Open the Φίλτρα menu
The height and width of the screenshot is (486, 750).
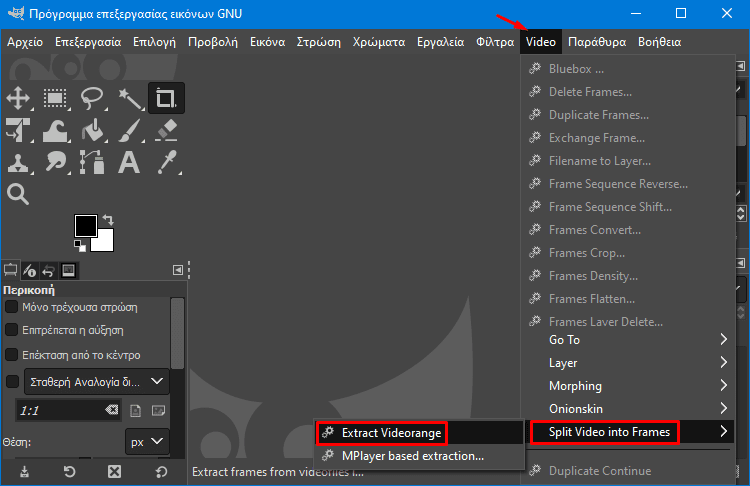495,42
